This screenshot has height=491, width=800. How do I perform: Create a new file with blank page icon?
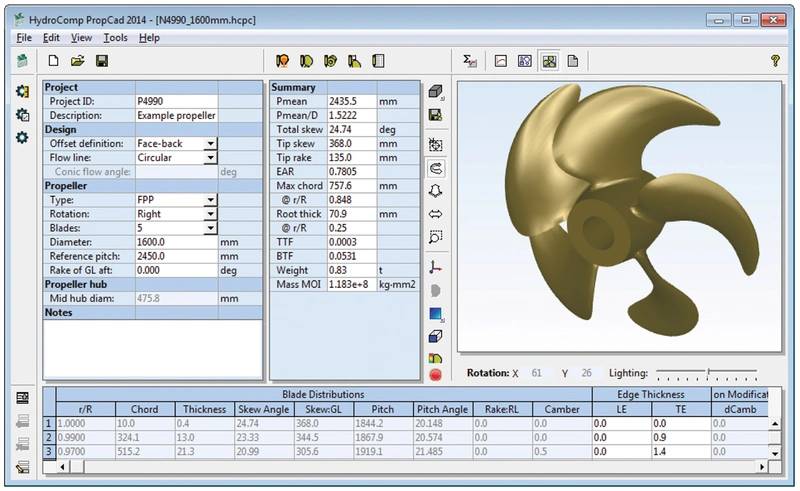[x=53, y=61]
